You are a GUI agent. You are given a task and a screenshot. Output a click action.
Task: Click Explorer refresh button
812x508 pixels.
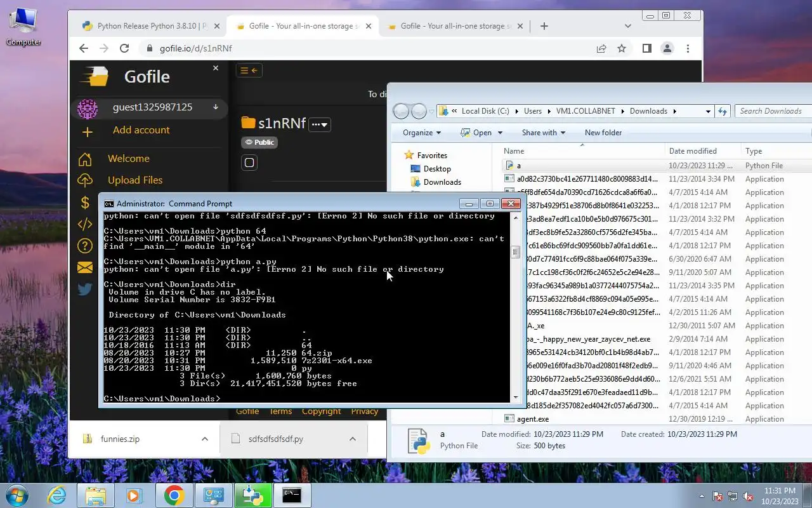coord(723,111)
